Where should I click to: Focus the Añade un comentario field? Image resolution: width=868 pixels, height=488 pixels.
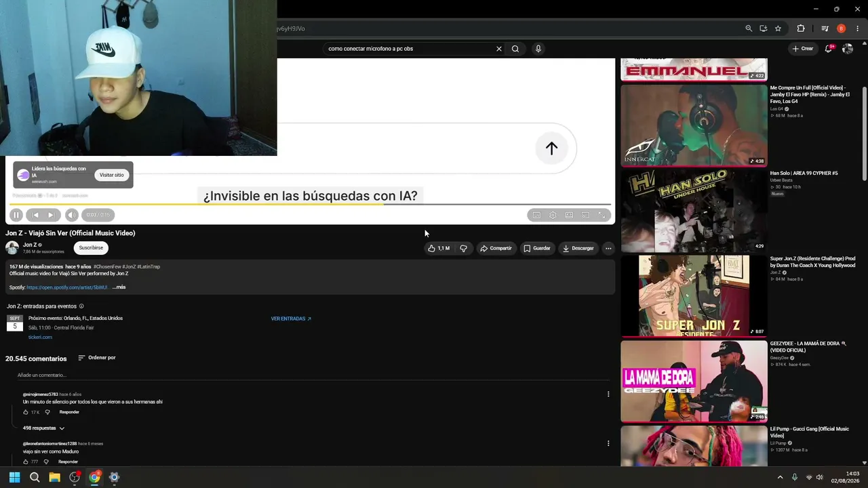[312, 375]
